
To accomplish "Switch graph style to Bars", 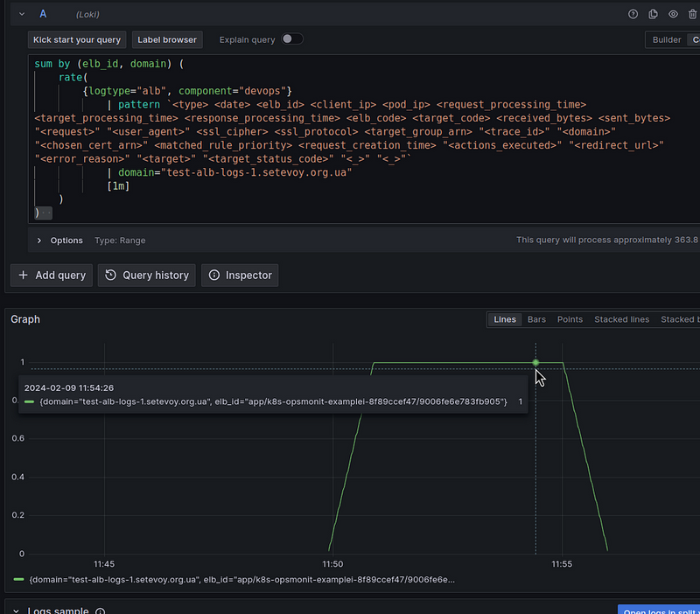I will (x=536, y=319).
